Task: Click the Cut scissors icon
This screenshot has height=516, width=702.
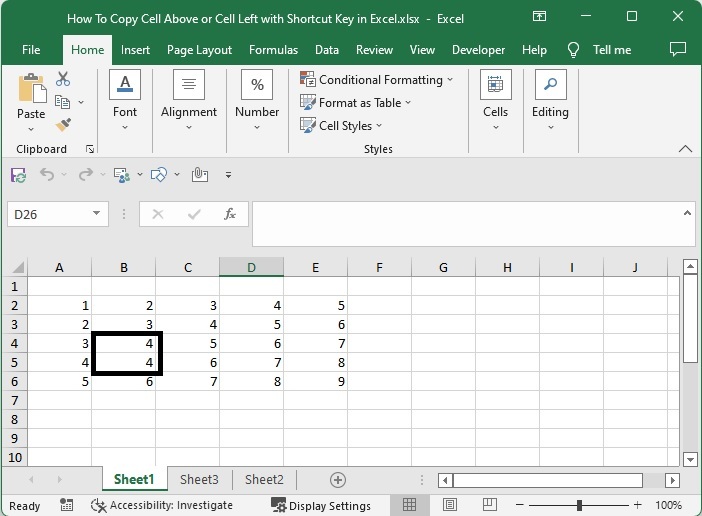Action: pos(63,79)
